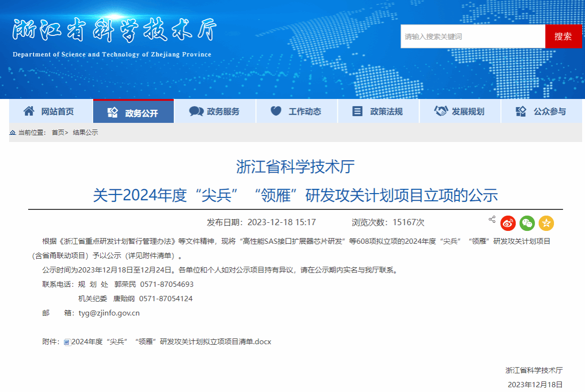
Task: Share the notice to Weibo
Action: 508,223
